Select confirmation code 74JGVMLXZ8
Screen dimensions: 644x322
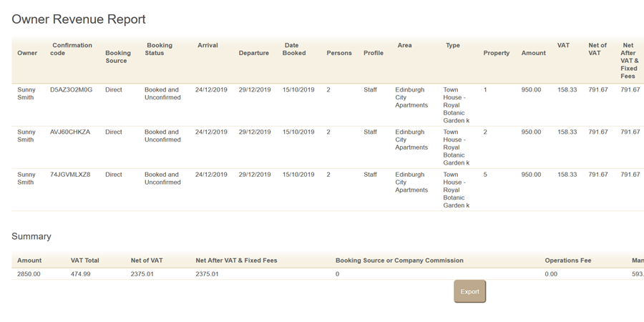coord(70,175)
